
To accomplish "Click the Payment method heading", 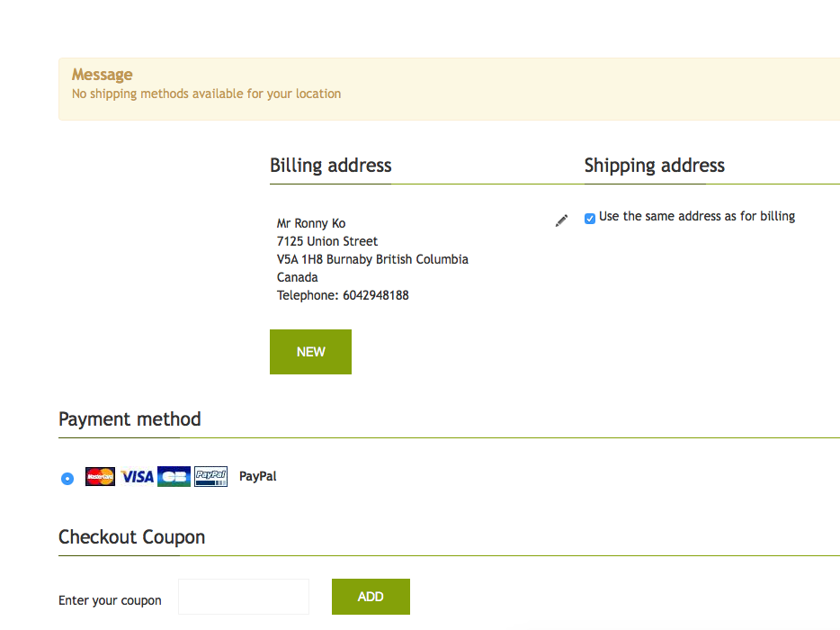I will (x=130, y=419).
